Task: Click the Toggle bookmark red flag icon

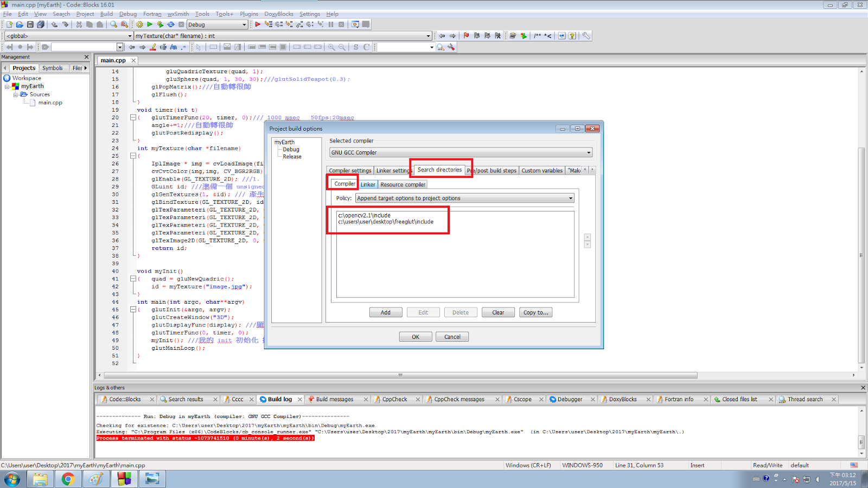Action: (x=466, y=36)
